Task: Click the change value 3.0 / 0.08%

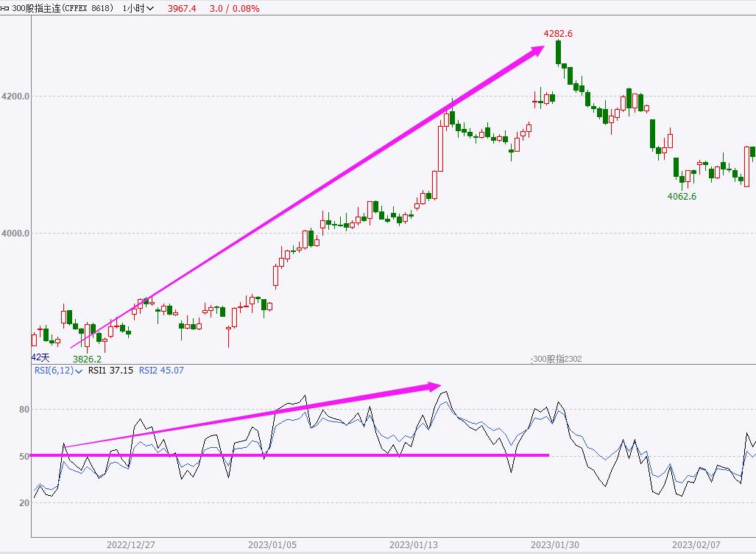Action: pos(234,9)
